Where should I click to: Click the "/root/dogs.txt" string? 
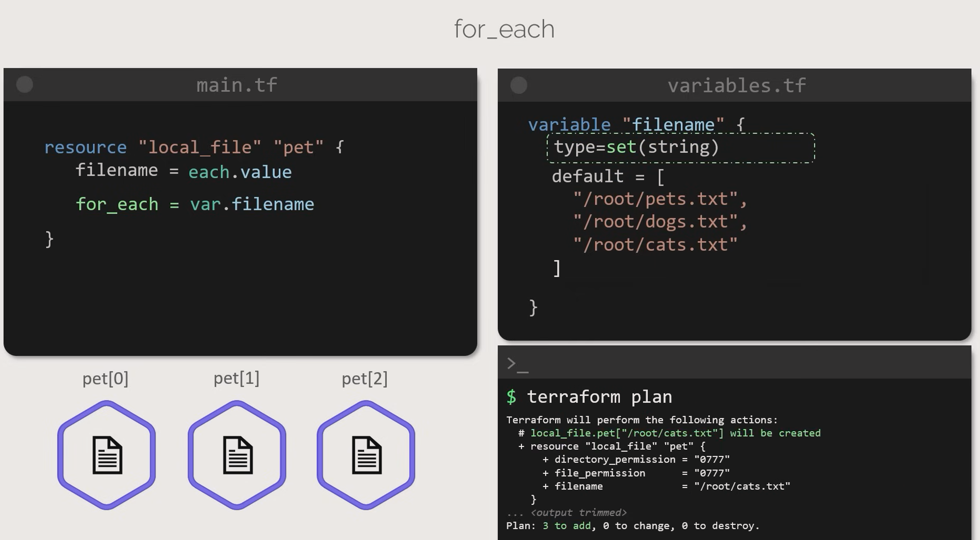coord(660,222)
